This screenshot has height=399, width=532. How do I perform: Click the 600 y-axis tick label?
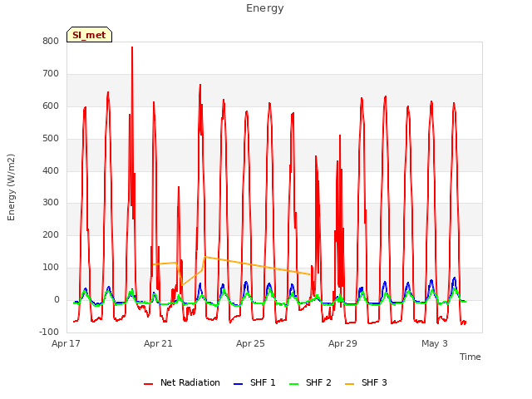[x=51, y=106]
